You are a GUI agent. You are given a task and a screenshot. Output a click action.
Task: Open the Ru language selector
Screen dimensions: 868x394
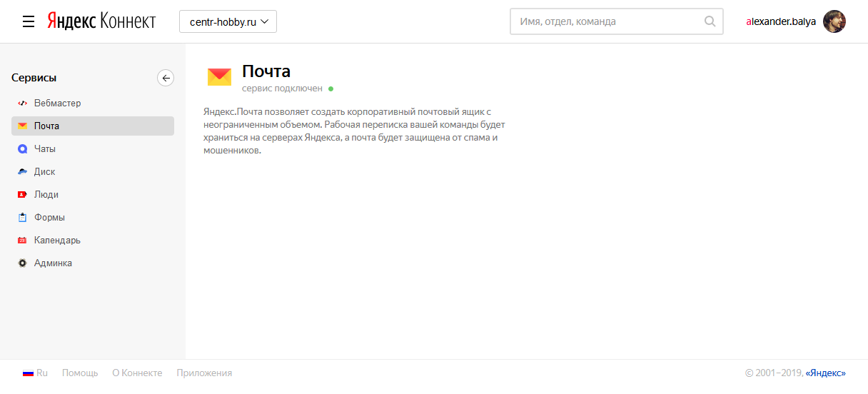pyautogui.click(x=35, y=373)
